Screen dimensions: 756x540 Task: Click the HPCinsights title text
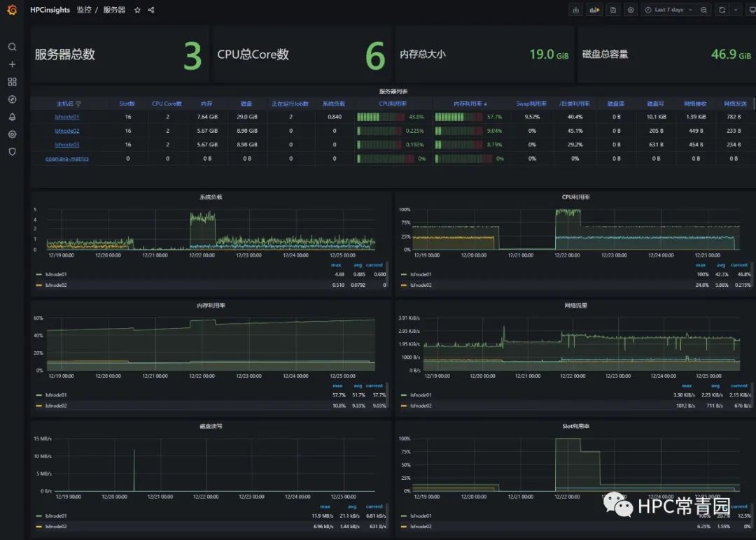pyautogui.click(x=50, y=10)
